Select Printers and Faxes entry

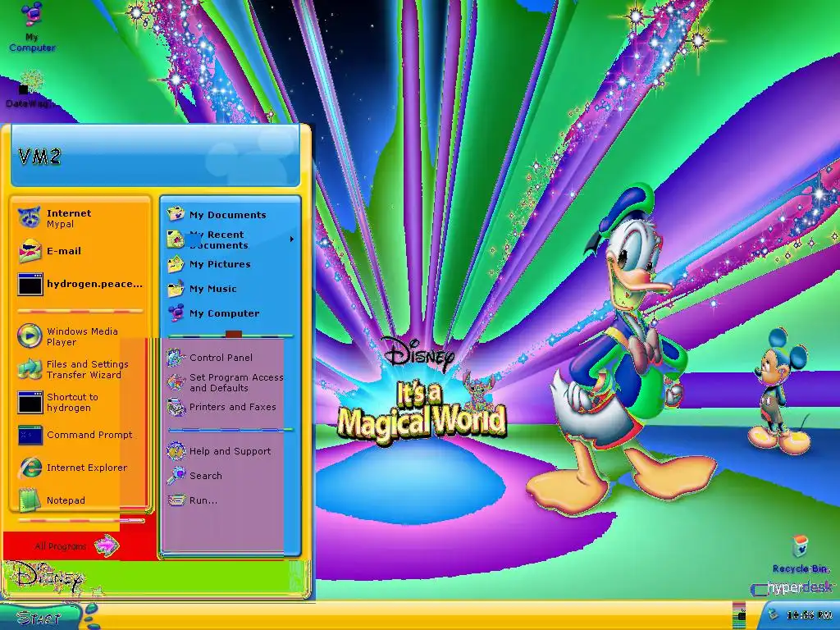tap(231, 407)
